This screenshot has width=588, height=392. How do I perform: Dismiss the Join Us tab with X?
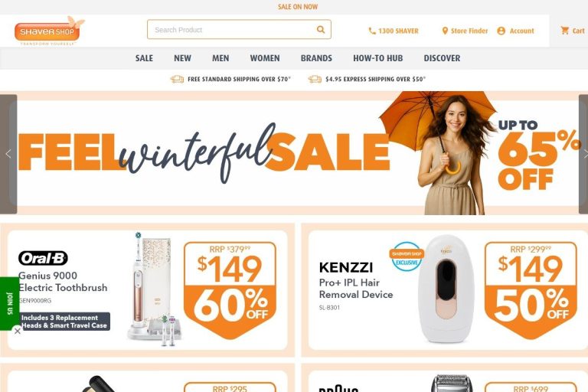pos(18,331)
